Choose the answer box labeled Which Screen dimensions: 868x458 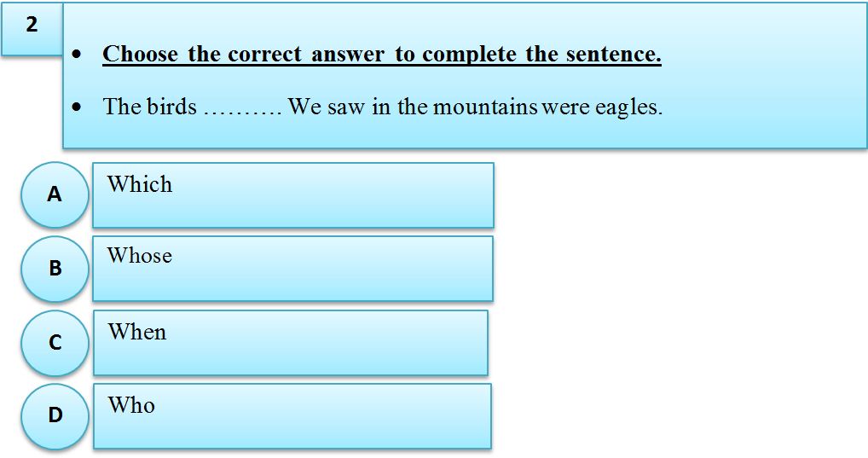(292, 195)
